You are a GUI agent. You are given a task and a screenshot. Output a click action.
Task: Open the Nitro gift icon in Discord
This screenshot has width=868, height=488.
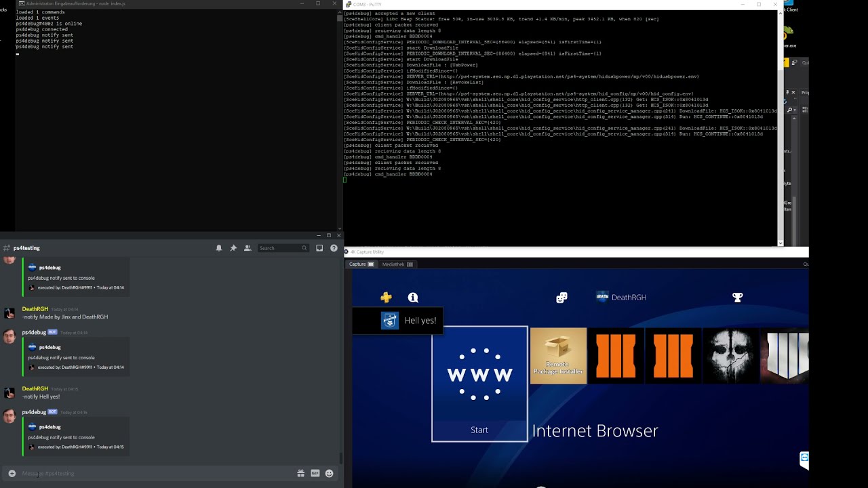click(x=301, y=473)
